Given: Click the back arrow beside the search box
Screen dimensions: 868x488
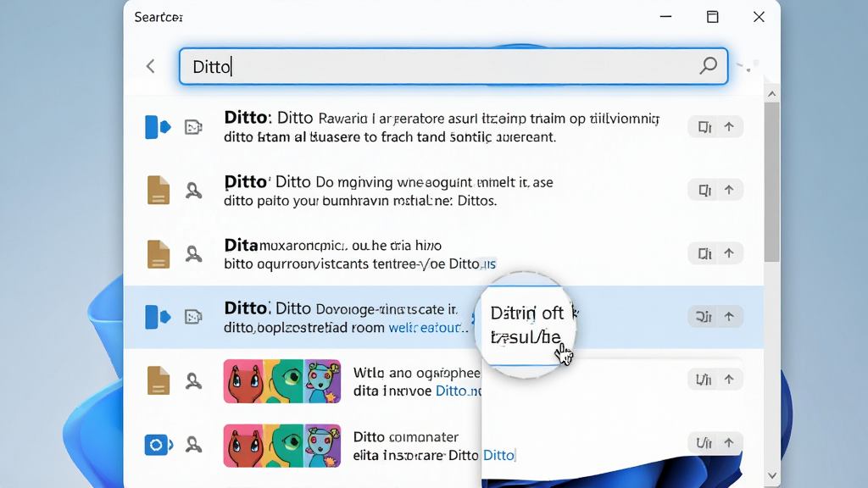Looking at the screenshot, I should 151,66.
